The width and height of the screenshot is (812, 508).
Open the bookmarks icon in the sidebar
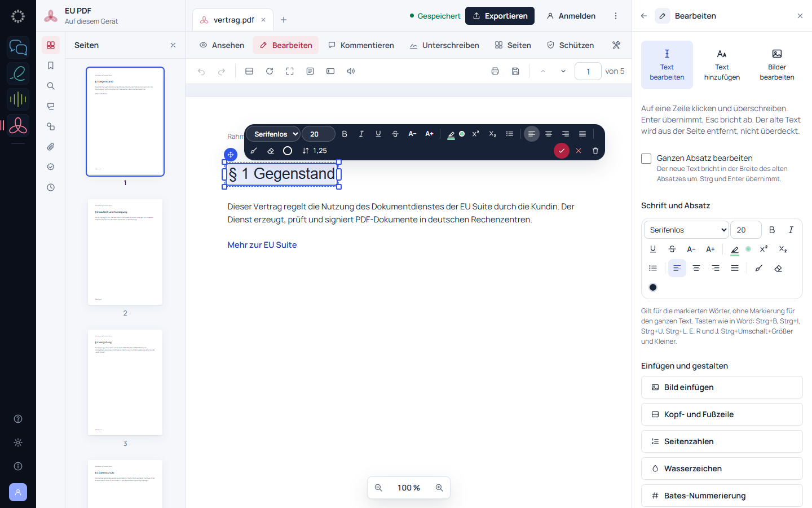click(x=51, y=65)
